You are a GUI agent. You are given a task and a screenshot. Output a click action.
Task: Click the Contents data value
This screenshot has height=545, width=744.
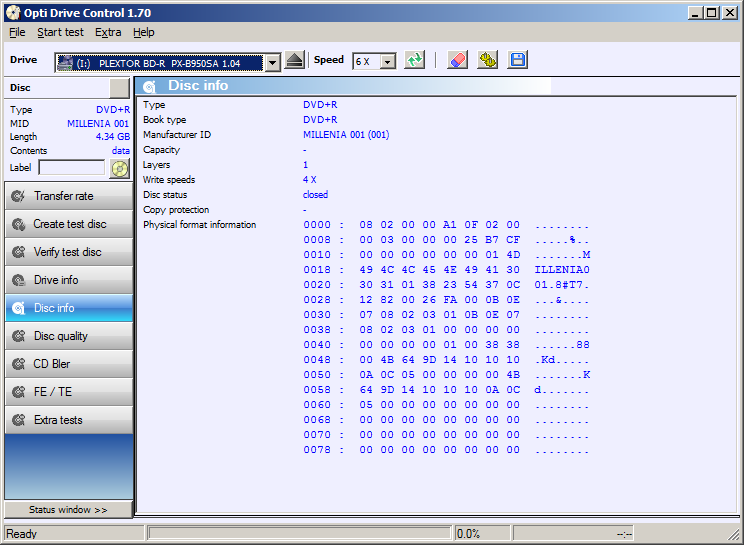point(121,150)
